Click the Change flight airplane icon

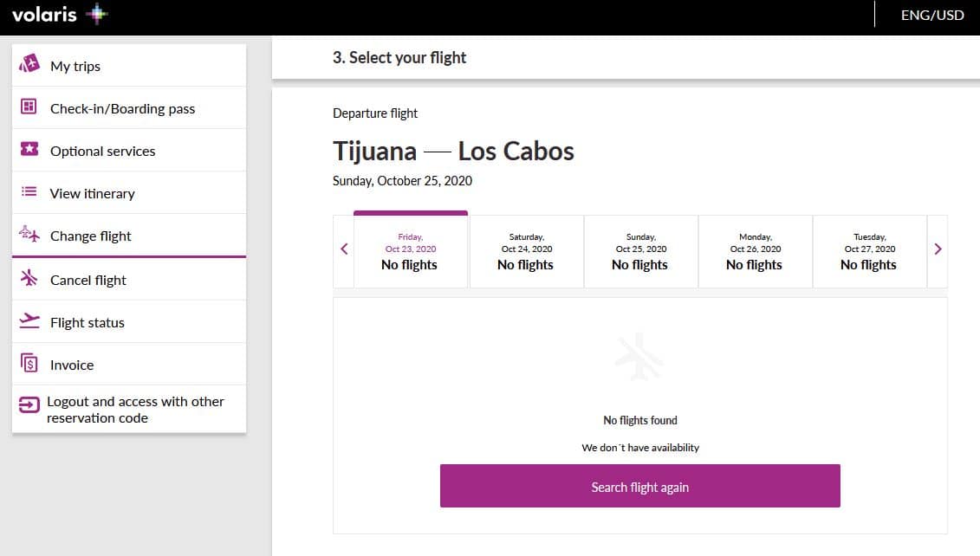click(x=29, y=235)
